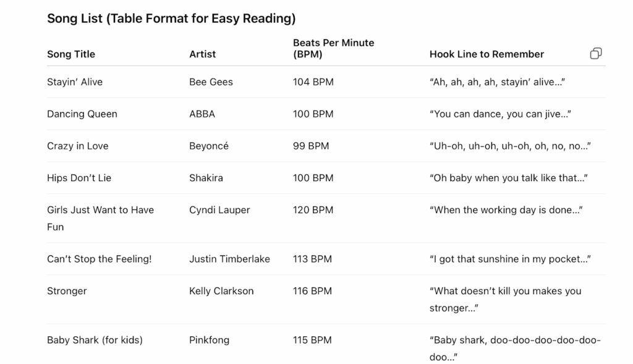Click the Crazy in Love title cell
Viewport: 633px width, 364px height.
pos(77,146)
